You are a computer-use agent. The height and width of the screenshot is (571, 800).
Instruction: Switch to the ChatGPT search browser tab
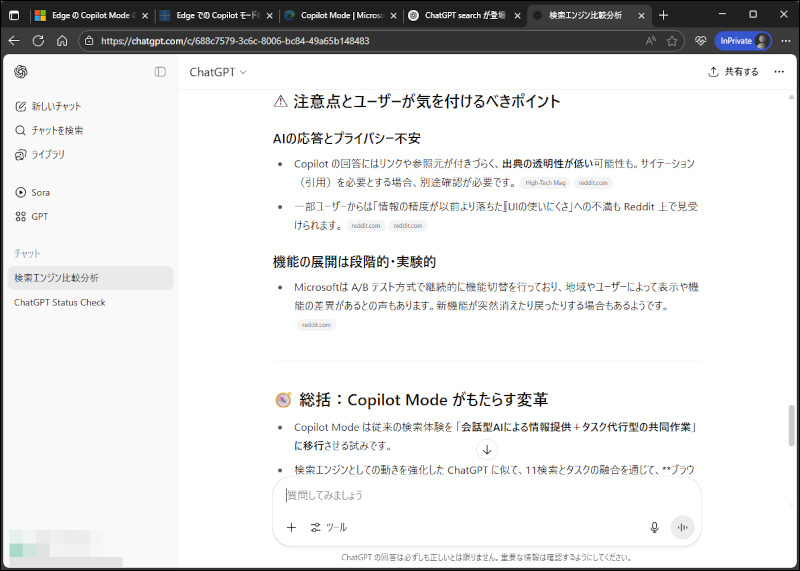point(462,15)
